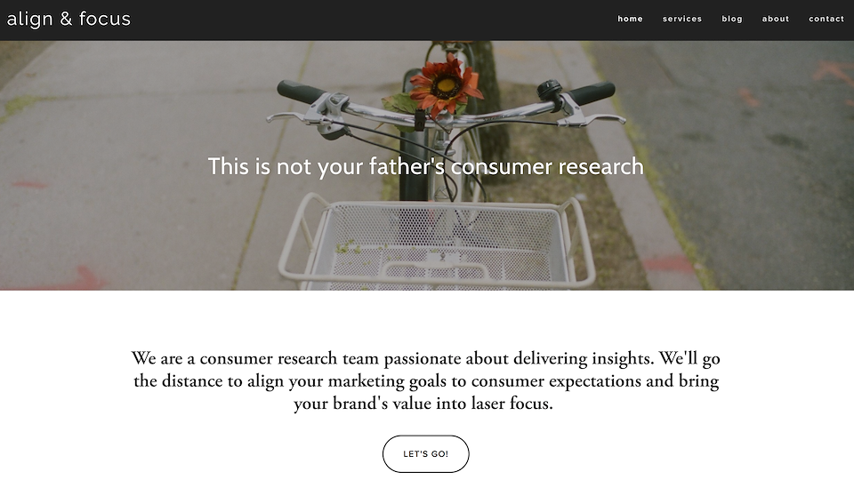
Task: Click the left black handlebar grip
Action: coord(301,91)
